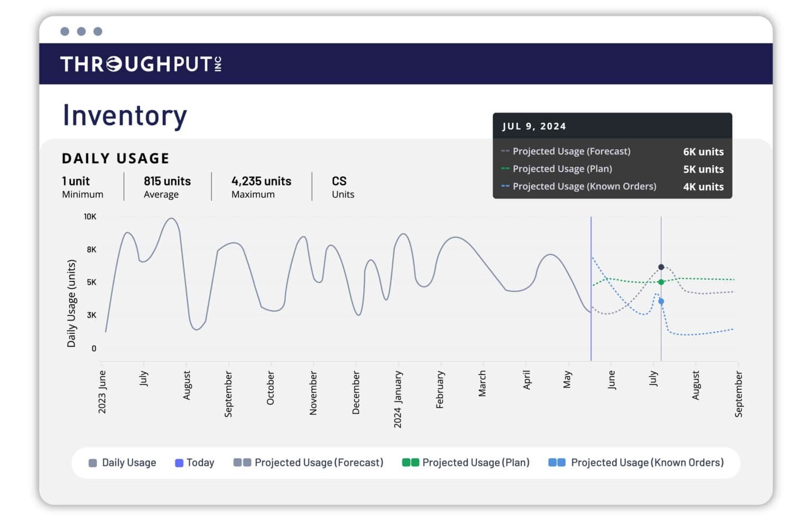Click the first gray dot in window title bar
The height and width of the screenshot is (521, 812).
pyautogui.click(x=65, y=31)
